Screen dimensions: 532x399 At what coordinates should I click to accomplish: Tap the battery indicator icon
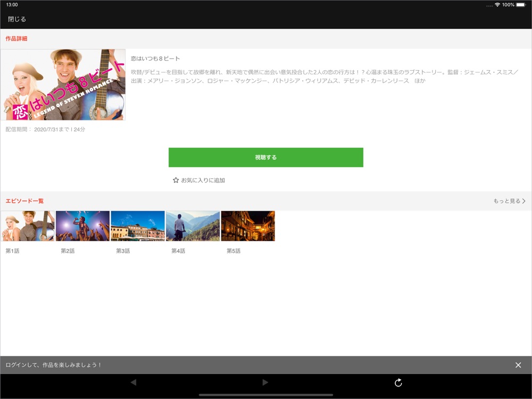coord(521,5)
